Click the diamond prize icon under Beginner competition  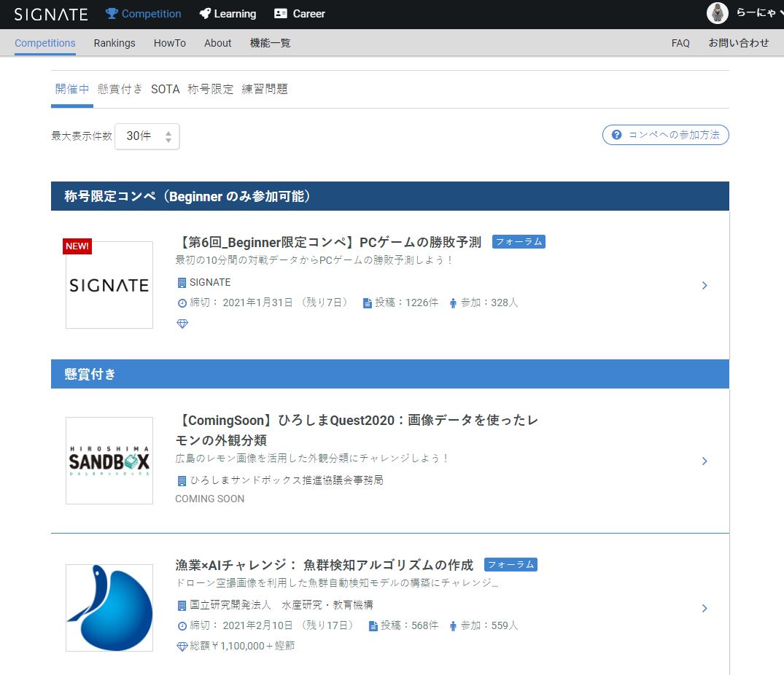pyautogui.click(x=182, y=324)
